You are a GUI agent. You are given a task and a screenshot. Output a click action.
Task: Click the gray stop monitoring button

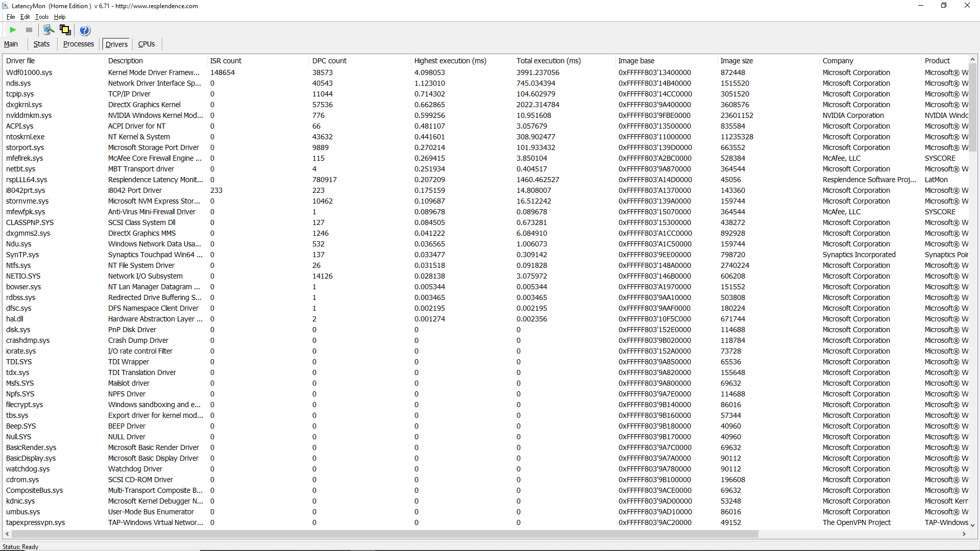pos(29,30)
